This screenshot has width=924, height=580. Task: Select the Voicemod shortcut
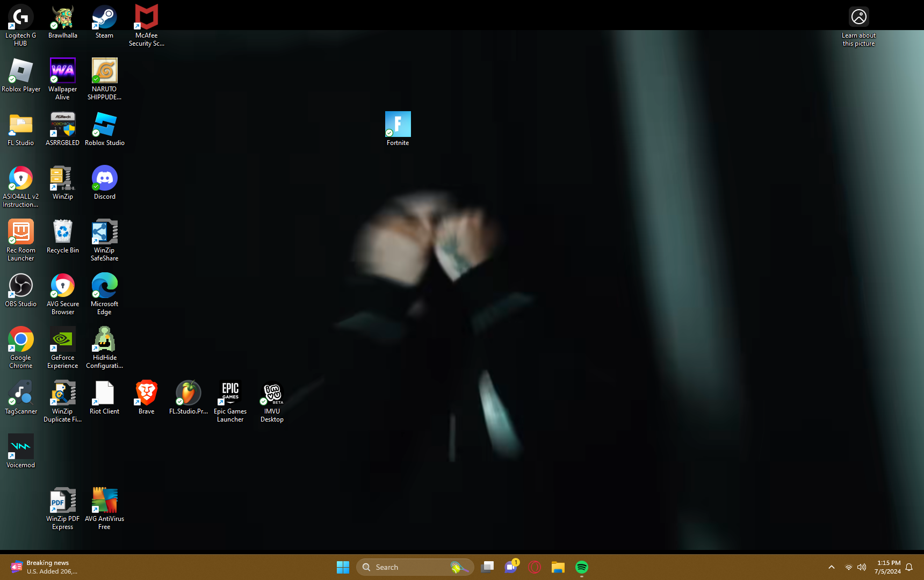click(x=20, y=451)
